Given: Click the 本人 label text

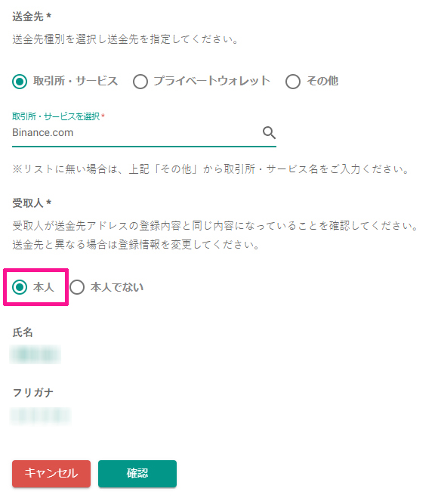Looking at the screenshot, I should point(43,287).
